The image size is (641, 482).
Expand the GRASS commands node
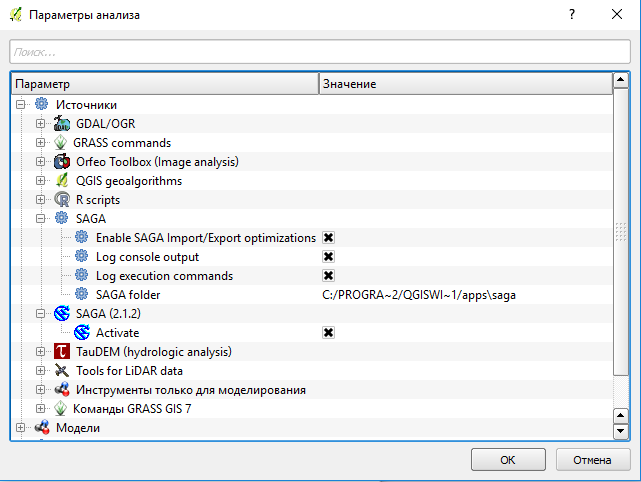click(40, 142)
